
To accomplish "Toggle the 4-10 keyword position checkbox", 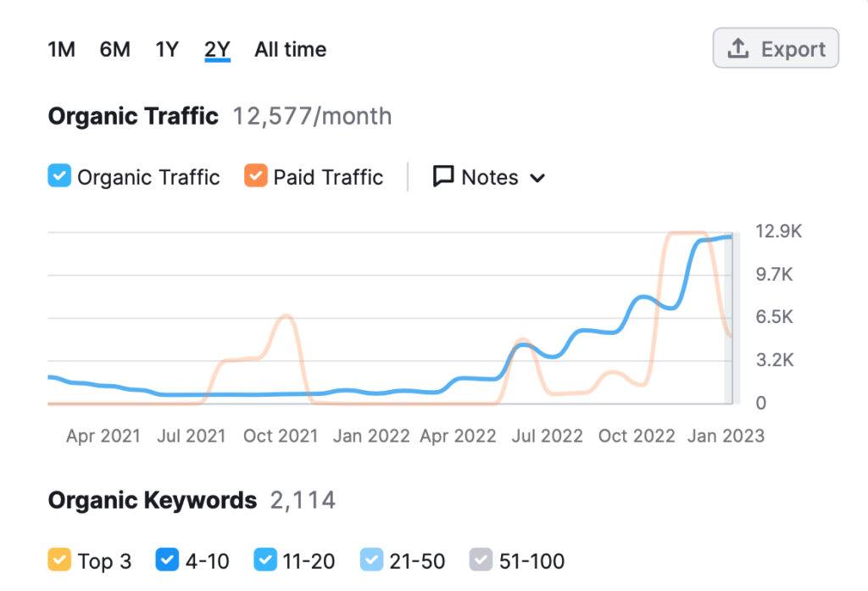I will click(167, 560).
